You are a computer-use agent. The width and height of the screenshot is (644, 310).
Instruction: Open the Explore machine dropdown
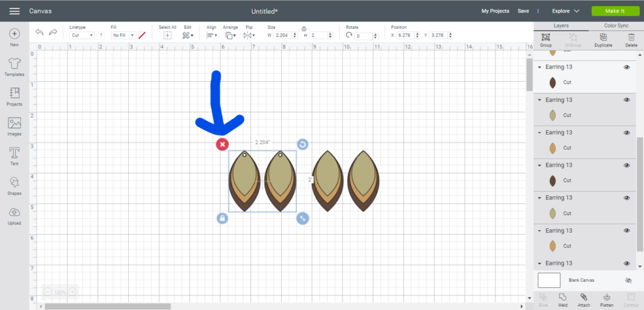[565, 11]
